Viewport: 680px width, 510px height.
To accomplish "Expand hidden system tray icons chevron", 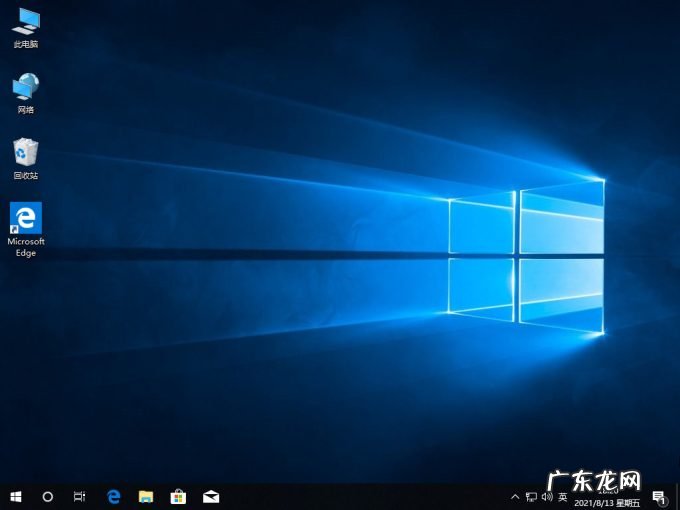I will click(x=515, y=496).
